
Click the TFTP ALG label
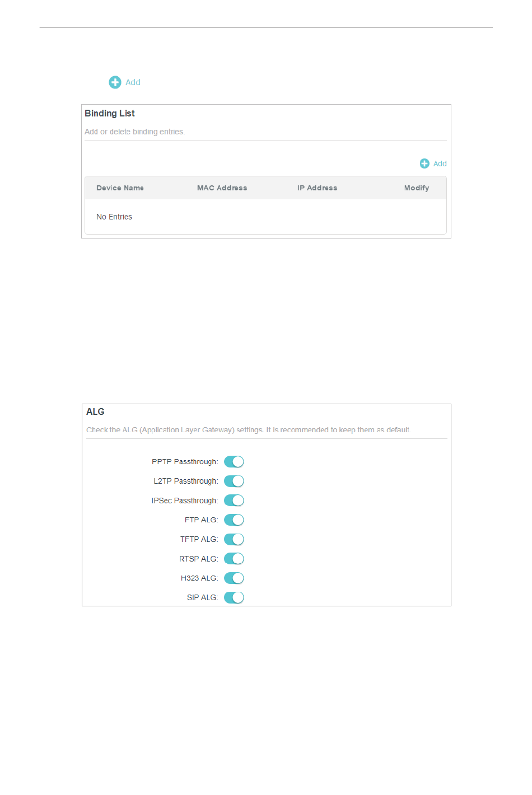(x=199, y=539)
